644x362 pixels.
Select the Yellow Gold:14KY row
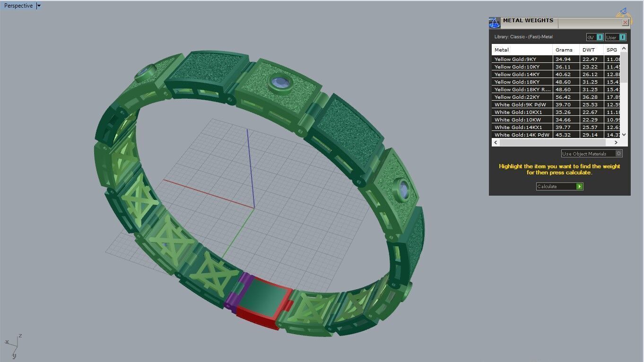(556, 74)
